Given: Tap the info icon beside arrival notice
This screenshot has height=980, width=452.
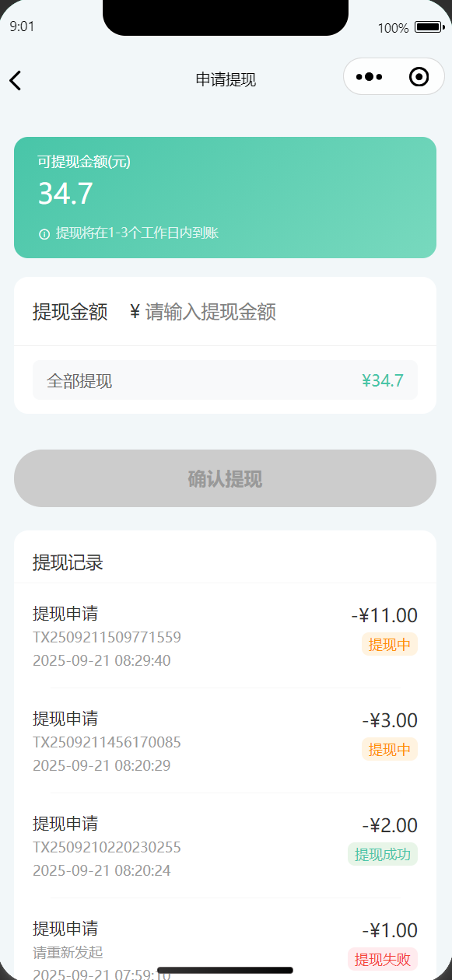Looking at the screenshot, I should point(44,233).
